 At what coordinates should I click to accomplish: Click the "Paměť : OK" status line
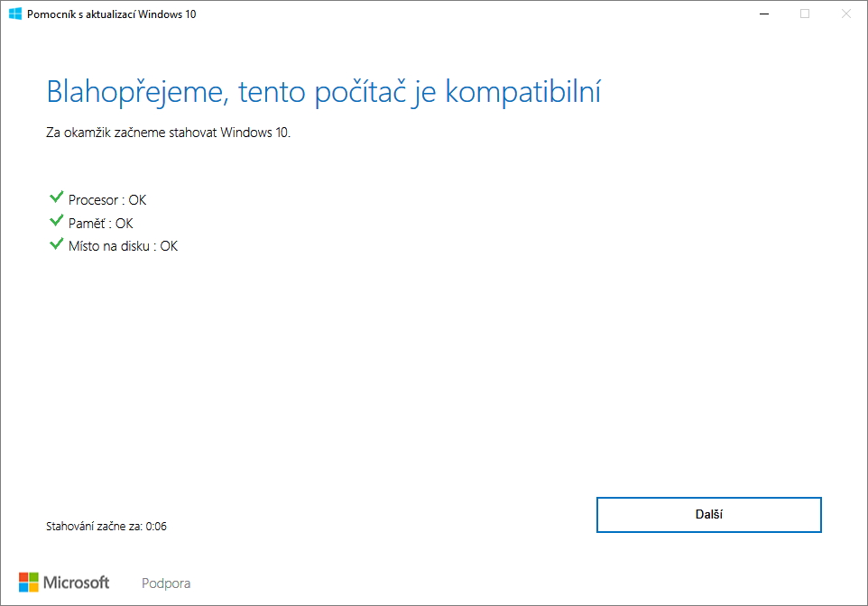[x=101, y=223]
